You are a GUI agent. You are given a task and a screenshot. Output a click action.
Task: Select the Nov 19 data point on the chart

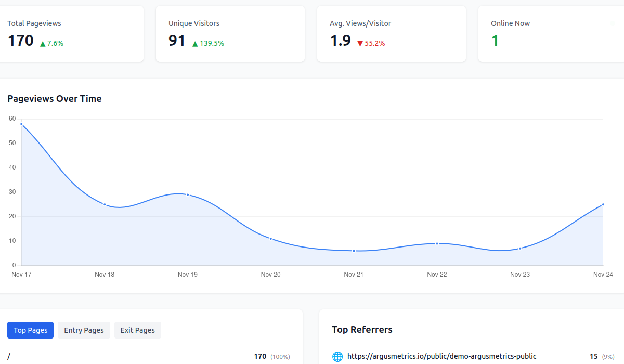[188, 194]
